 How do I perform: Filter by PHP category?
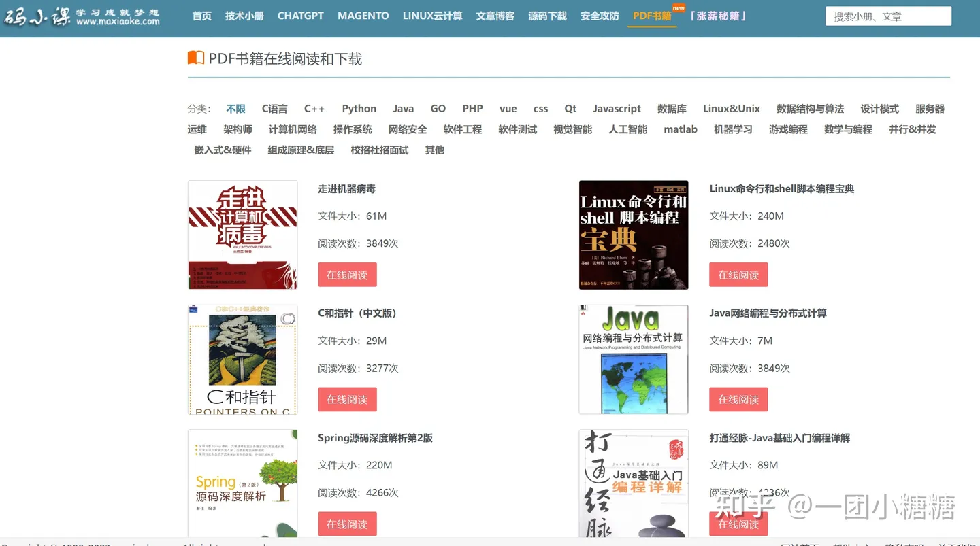click(473, 109)
